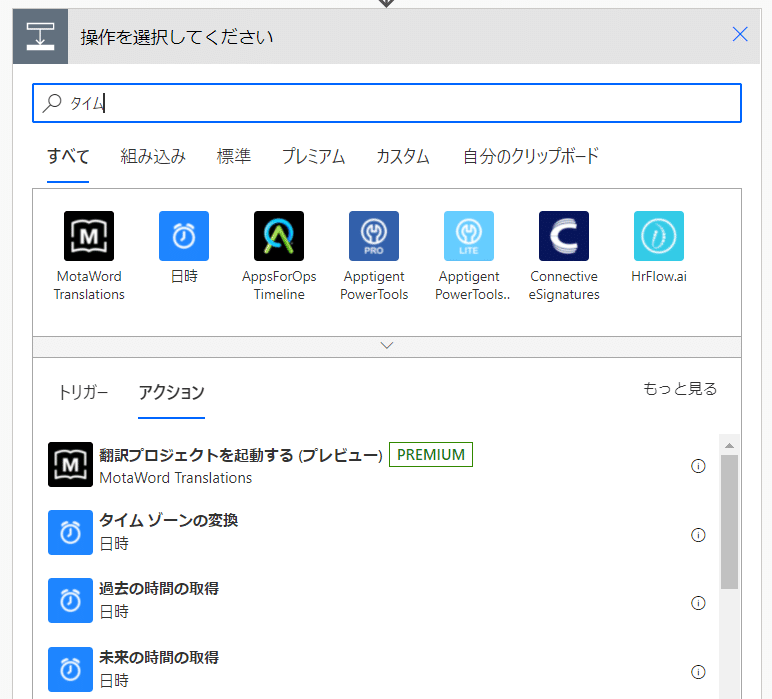Open the 自分のクリップボード tab

530,157
